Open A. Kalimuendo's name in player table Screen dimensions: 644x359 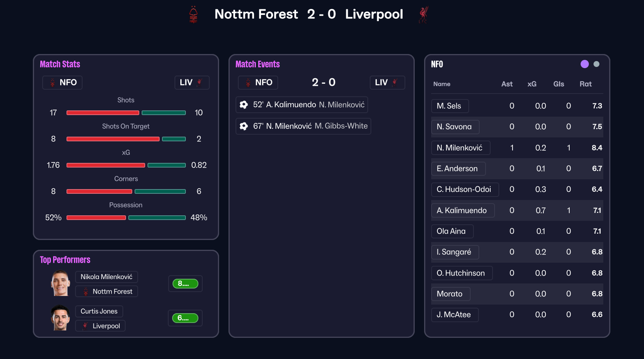(x=462, y=210)
